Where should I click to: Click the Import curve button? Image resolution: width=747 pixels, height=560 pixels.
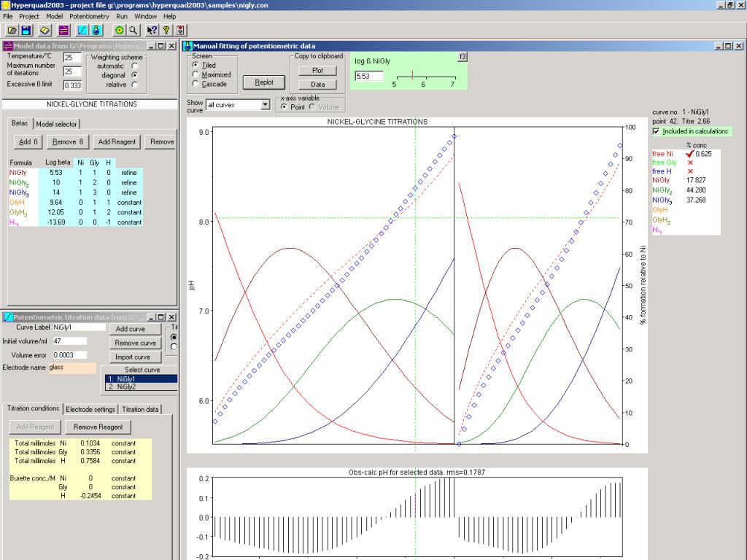(135, 357)
